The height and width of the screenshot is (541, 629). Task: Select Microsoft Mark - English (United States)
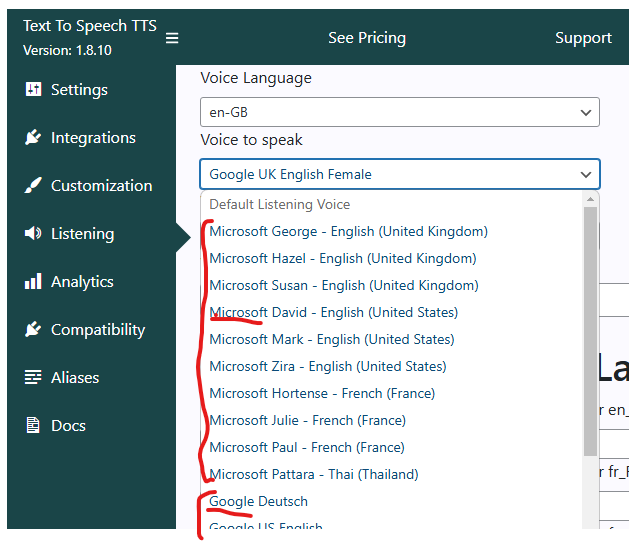(x=392, y=339)
